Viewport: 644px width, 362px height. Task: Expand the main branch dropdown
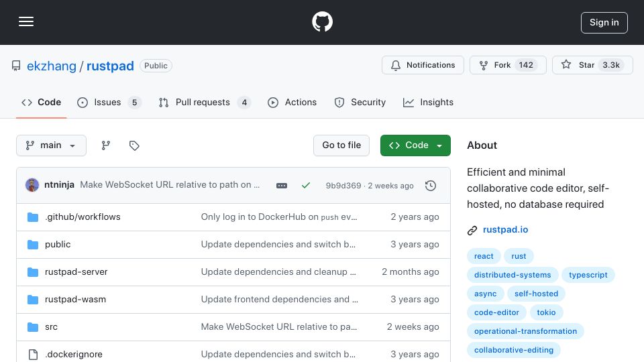coord(52,145)
